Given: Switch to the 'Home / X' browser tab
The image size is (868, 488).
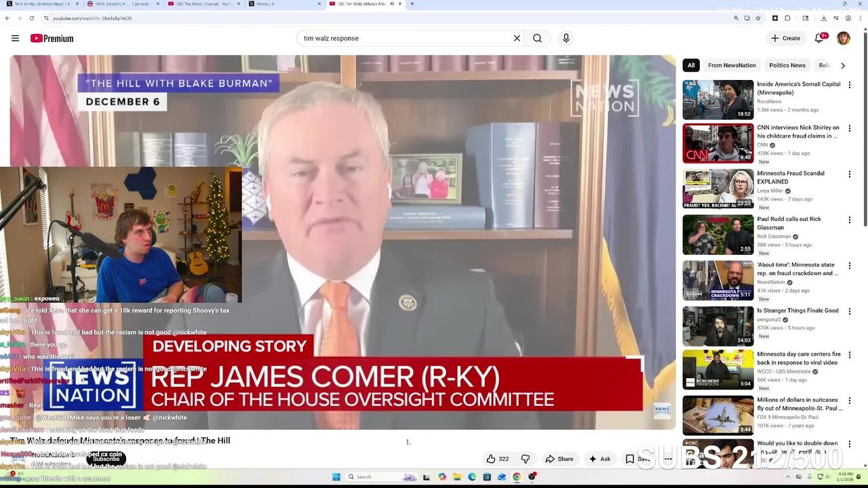Looking at the screenshot, I should (283, 4).
